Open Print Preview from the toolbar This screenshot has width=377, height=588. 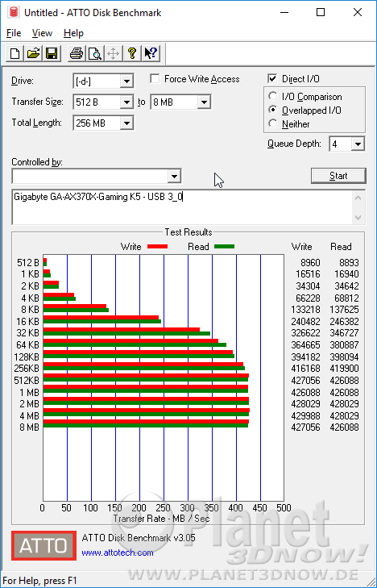[95, 53]
